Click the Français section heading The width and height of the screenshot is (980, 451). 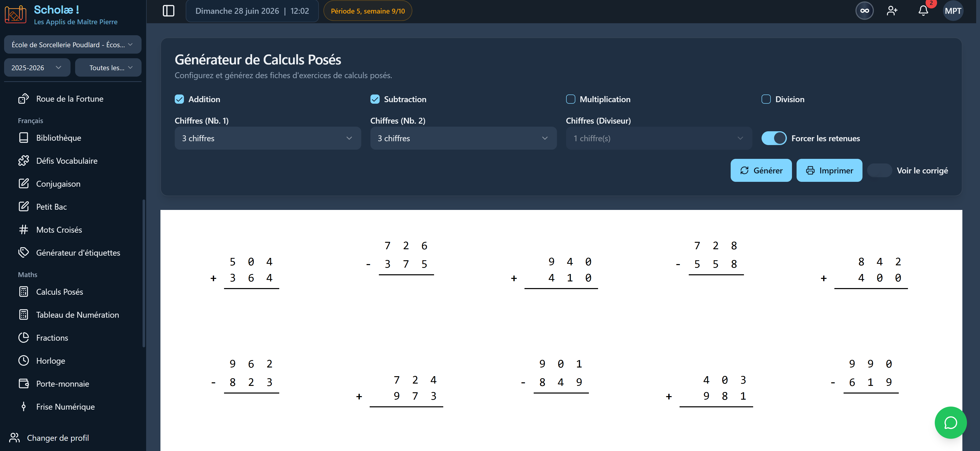coord(30,121)
